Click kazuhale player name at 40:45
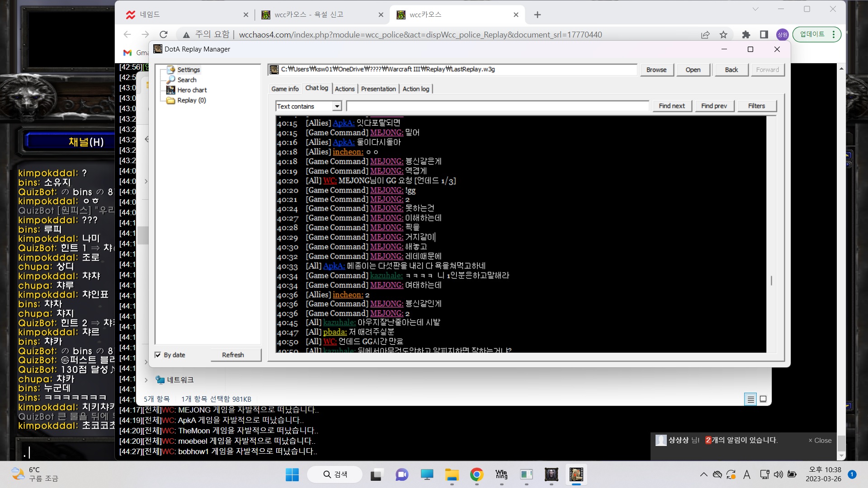 click(340, 322)
